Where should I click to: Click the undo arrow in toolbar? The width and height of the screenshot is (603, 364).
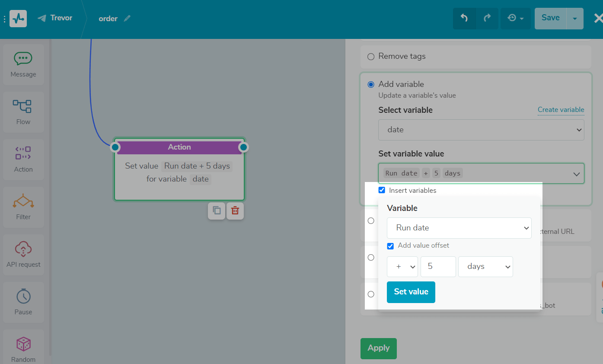point(464,18)
